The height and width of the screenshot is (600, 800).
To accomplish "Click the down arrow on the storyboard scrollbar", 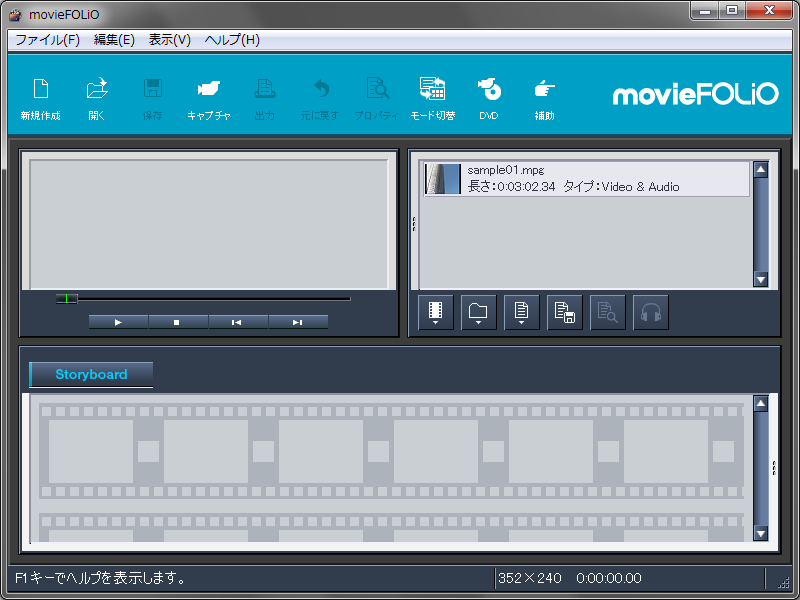I will click(761, 534).
